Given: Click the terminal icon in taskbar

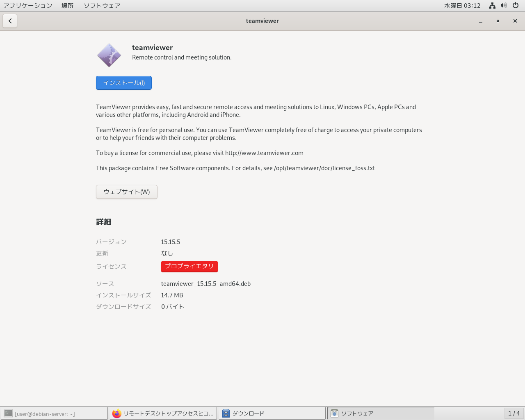Looking at the screenshot, I should click(x=8, y=413).
